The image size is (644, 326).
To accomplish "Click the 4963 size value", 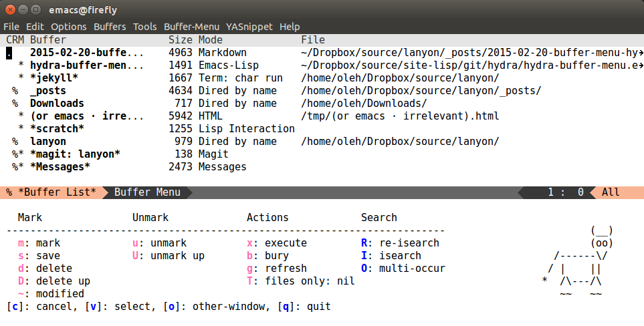I will point(181,53).
